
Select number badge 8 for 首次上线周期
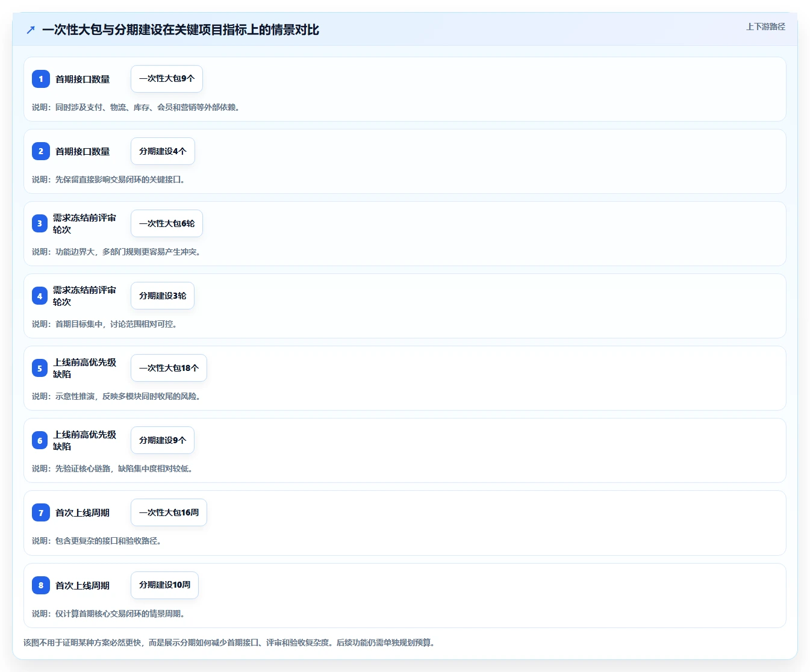(x=41, y=585)
